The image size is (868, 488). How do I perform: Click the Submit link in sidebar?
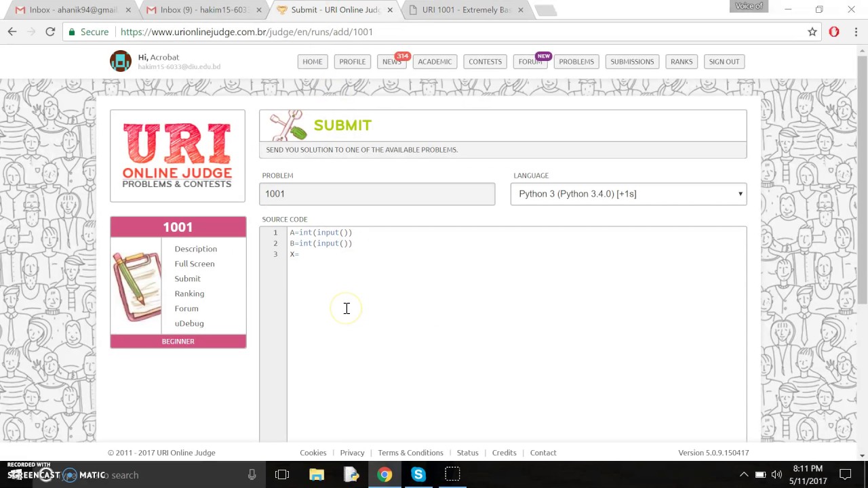(187, 279)
